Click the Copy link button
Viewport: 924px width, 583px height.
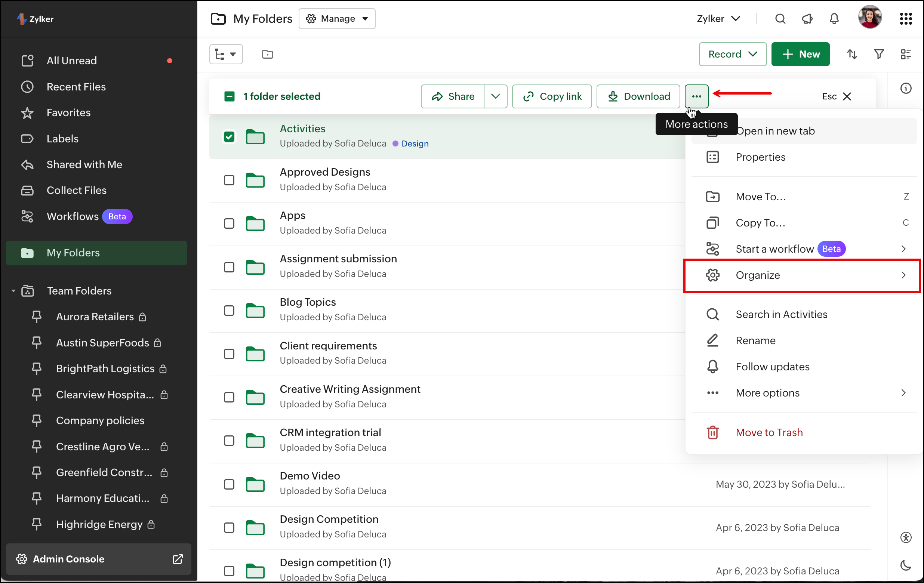point(552,96)
